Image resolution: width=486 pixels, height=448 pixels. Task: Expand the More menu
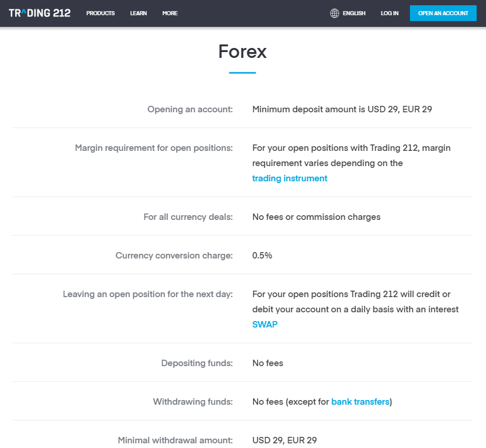tap(170, 13)
